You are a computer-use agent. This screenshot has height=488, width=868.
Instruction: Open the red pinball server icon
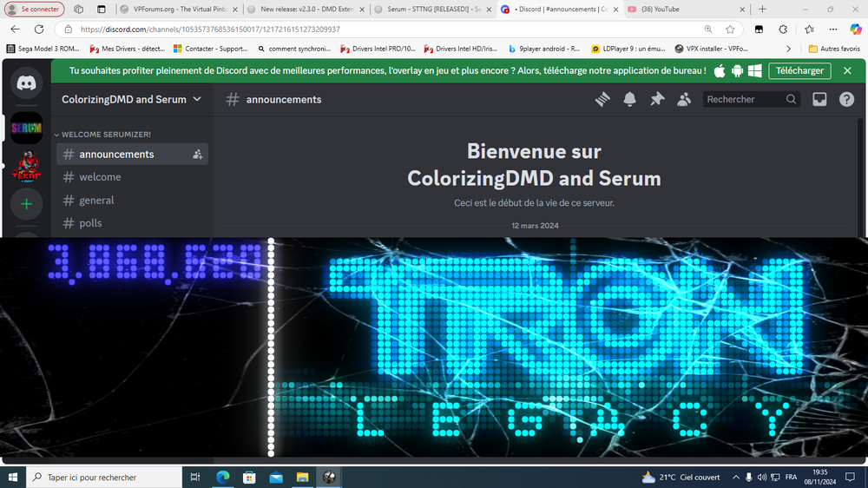[26, 166]
